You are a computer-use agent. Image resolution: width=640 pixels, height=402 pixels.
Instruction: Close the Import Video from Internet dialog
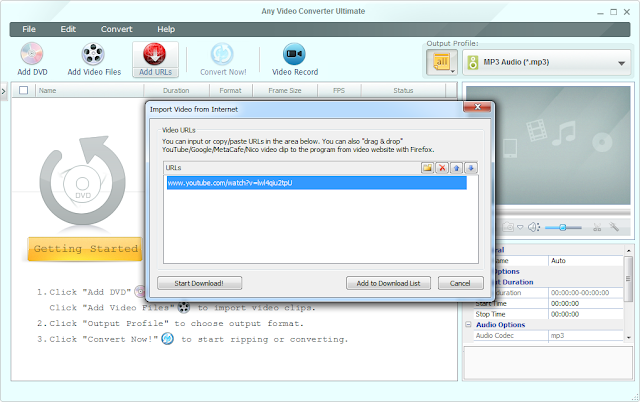click(x=478, y=107)
